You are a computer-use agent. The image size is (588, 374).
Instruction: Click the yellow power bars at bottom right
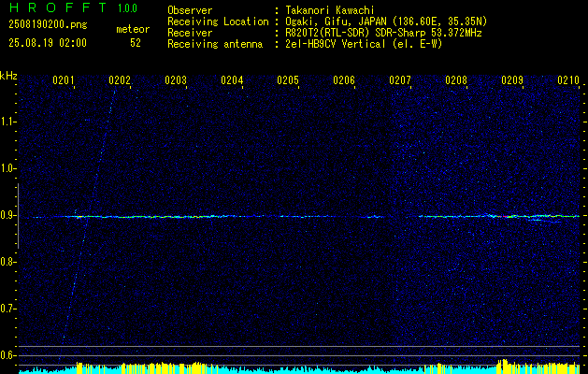pyautogui.click(x=538, y=367)
